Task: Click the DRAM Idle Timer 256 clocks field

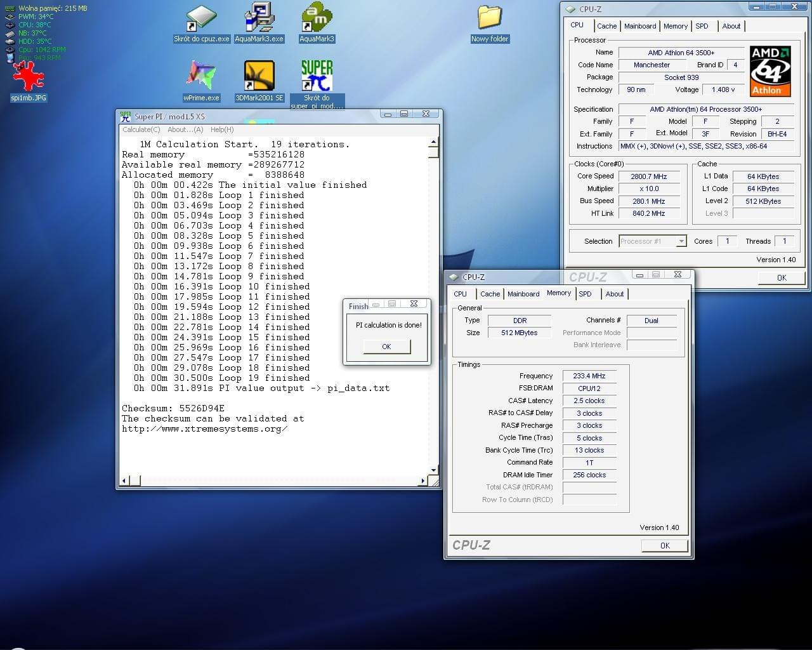Action: pyautogui.click(x=589, y=475)
